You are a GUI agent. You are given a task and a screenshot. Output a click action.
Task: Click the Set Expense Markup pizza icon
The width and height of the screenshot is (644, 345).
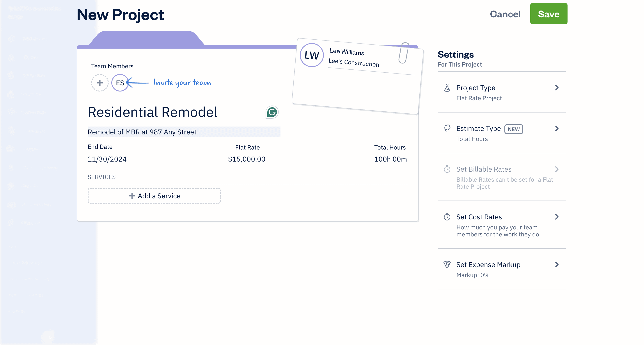[447, 265]
